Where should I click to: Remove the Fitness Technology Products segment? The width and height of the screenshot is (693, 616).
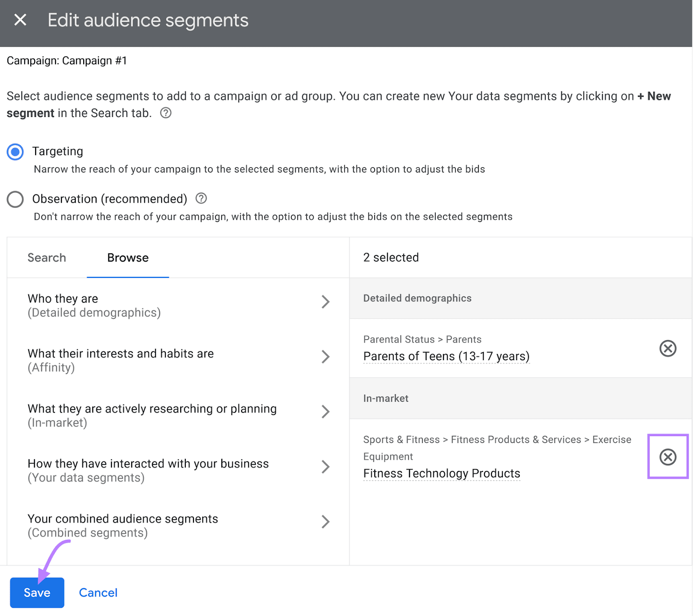(667, 457)
